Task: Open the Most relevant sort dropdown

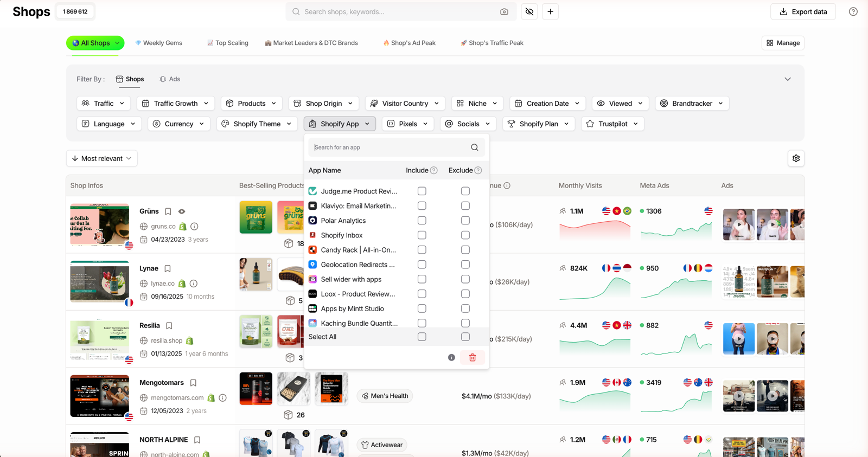Action: coord(102,158)
